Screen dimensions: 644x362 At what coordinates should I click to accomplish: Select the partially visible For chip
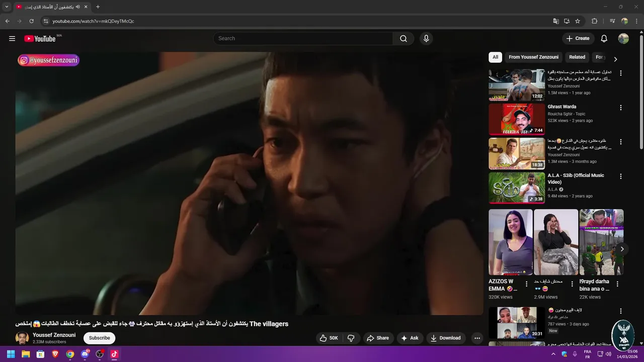tap(599, 57)
